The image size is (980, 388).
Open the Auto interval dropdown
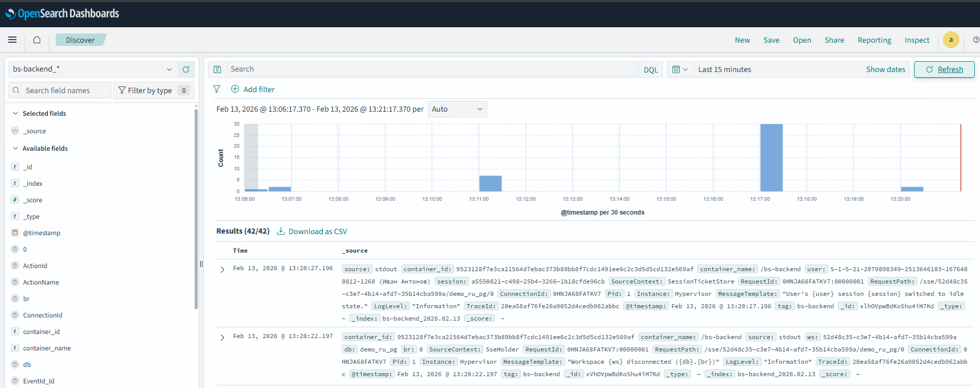457,109
